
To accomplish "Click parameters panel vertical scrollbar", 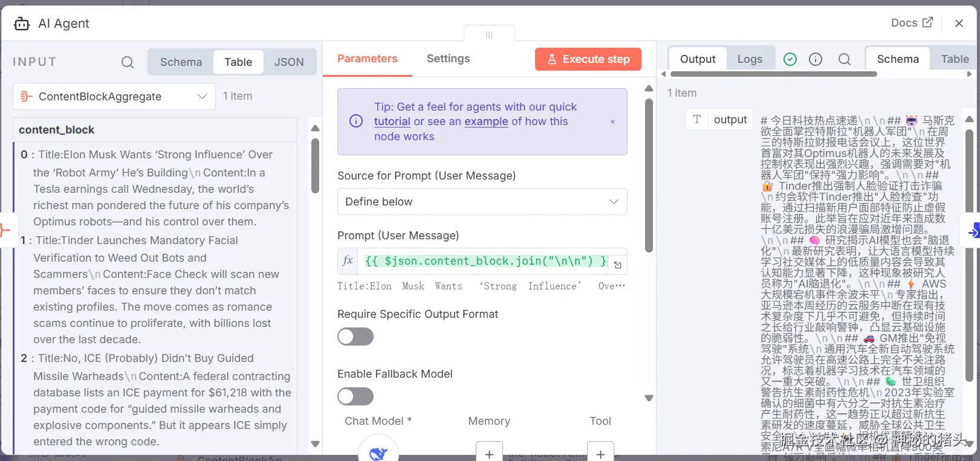I will tap(649, 175).
